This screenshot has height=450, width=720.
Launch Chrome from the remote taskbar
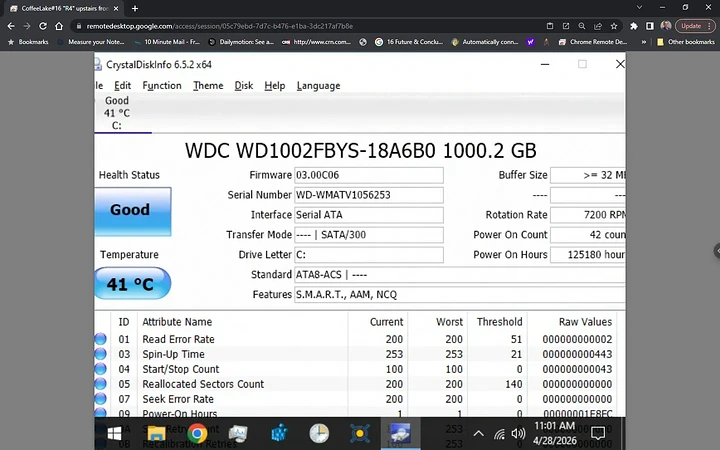coord(197,433)
